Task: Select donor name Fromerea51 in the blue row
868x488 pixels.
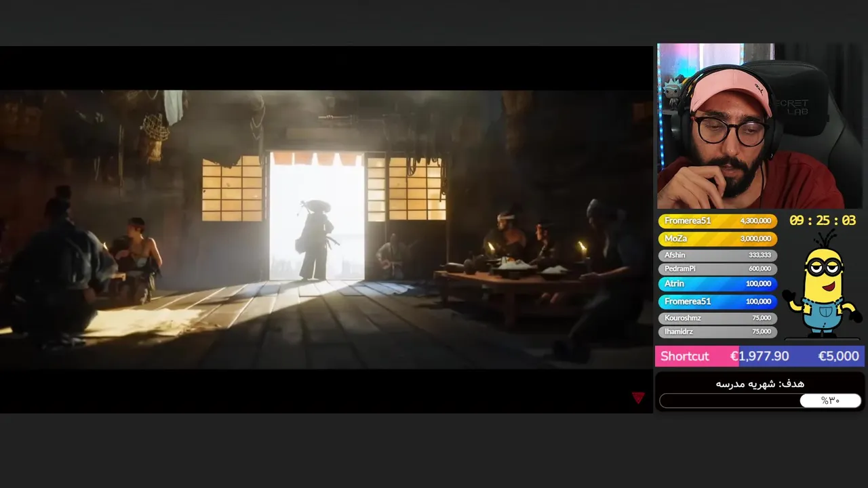Action: click(688, 302)
